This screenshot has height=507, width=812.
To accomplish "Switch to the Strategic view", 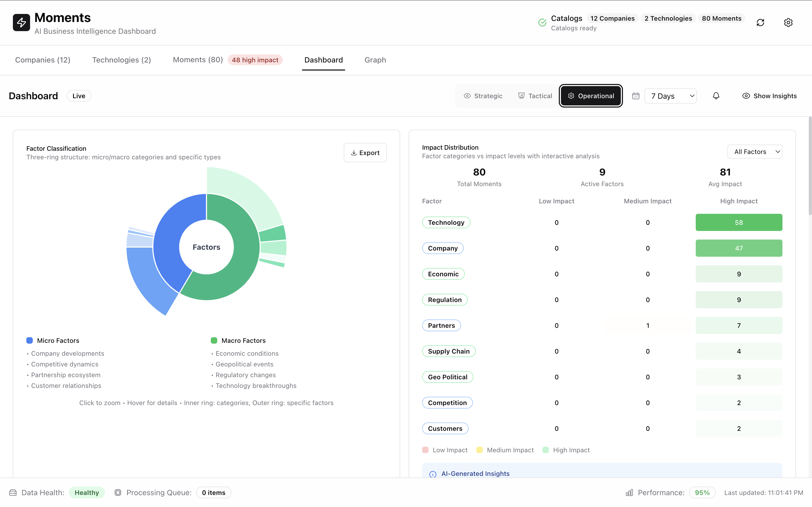I will pos(483,95).
